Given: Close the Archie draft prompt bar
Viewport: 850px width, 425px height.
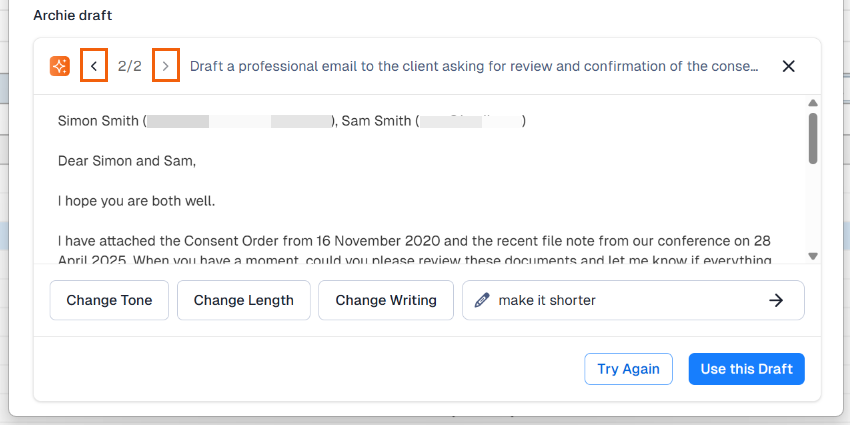Looking at the screenshot, I should pyautogui.click(x=788, y=66).
